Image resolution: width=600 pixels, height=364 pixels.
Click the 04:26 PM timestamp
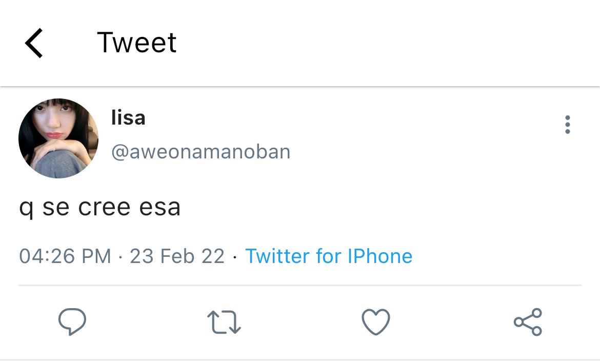pos(65,256)
